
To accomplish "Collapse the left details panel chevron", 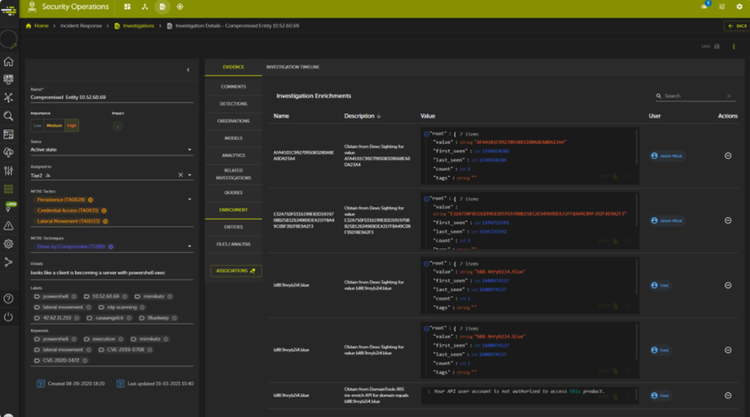I will (x=188, y=70).
